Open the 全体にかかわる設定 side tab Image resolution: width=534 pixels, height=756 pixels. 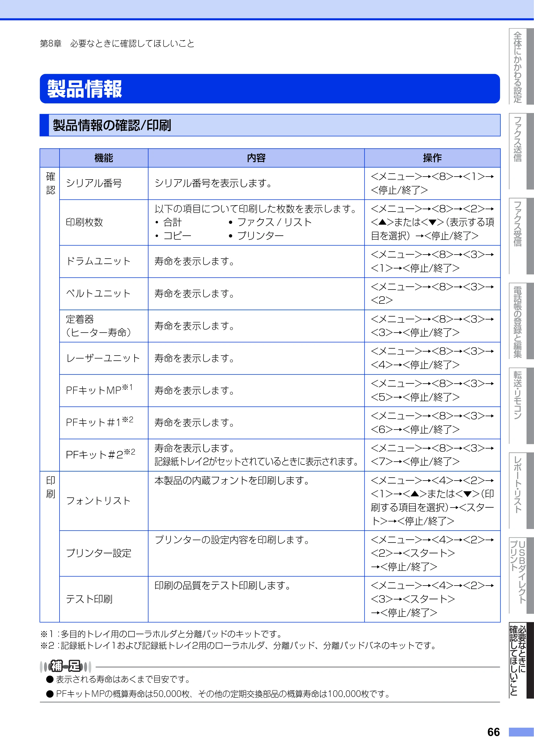pyautogui.click(x=521, y=67)
